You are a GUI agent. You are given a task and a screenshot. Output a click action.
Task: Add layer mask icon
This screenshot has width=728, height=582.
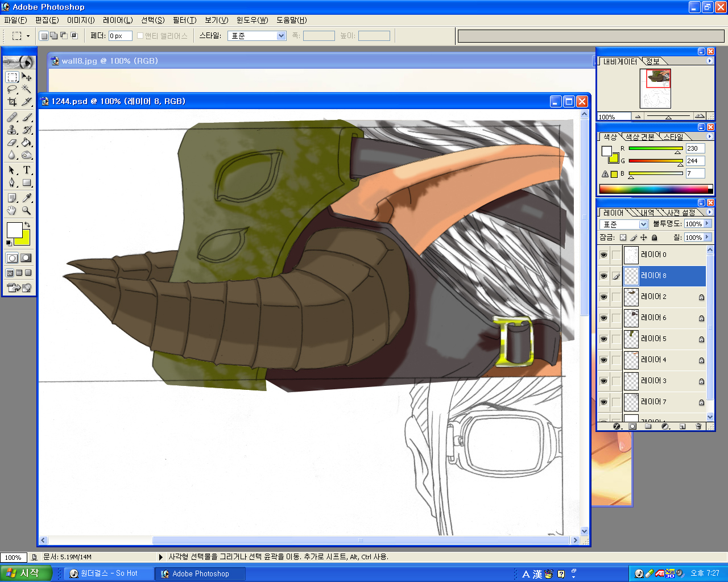tap(632, 426)
